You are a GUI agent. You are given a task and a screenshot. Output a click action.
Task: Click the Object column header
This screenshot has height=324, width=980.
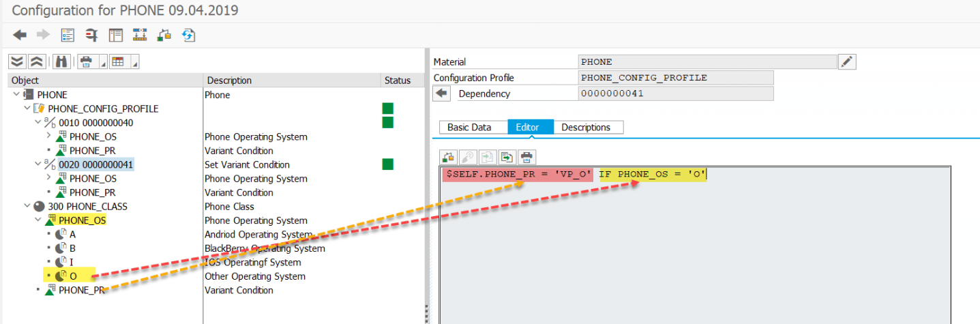(x=106, y=80)
